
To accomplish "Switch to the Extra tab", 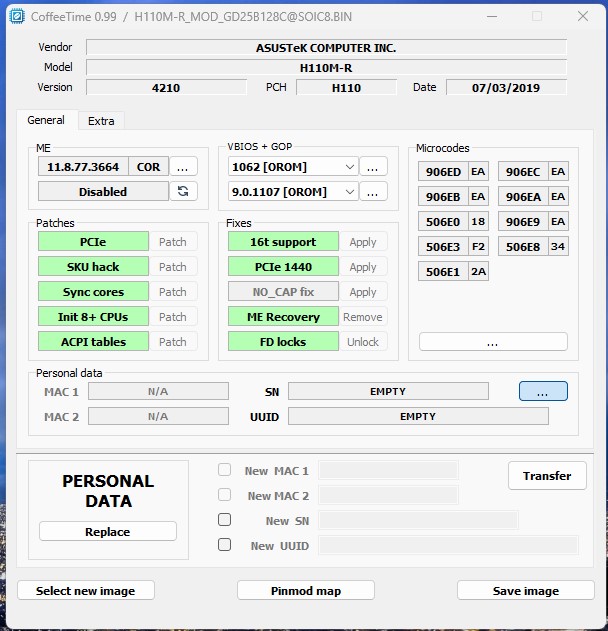I will click(x=101, y=121).
